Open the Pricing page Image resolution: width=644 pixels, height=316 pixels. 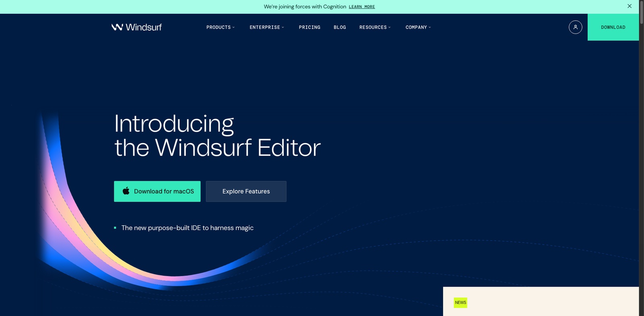pos(310,27)
